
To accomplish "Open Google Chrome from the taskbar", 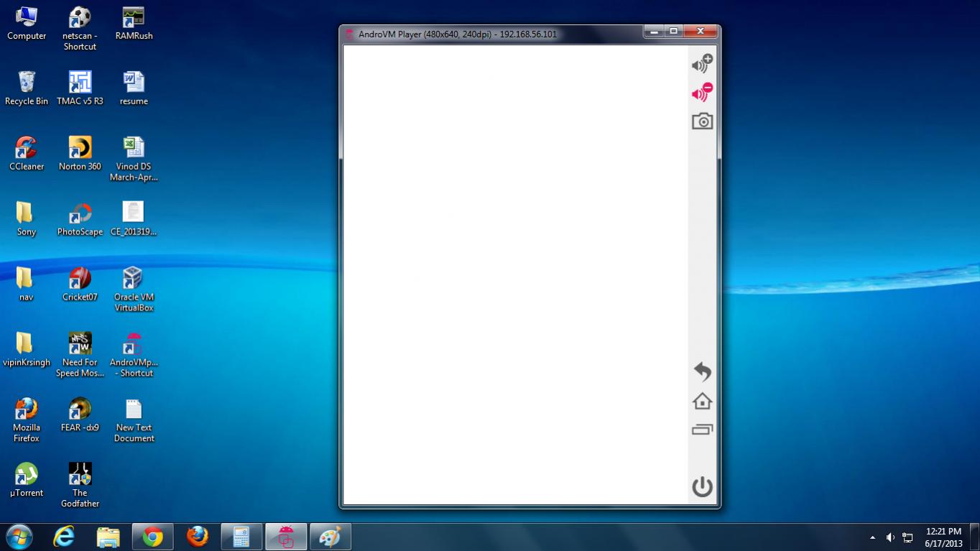I will pyautogui.click(x=152, y=537).
